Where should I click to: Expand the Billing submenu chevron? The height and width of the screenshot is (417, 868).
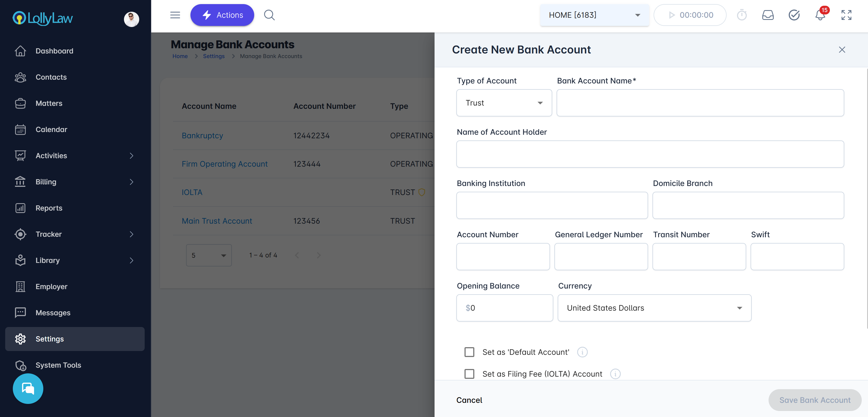coord(131,182)
